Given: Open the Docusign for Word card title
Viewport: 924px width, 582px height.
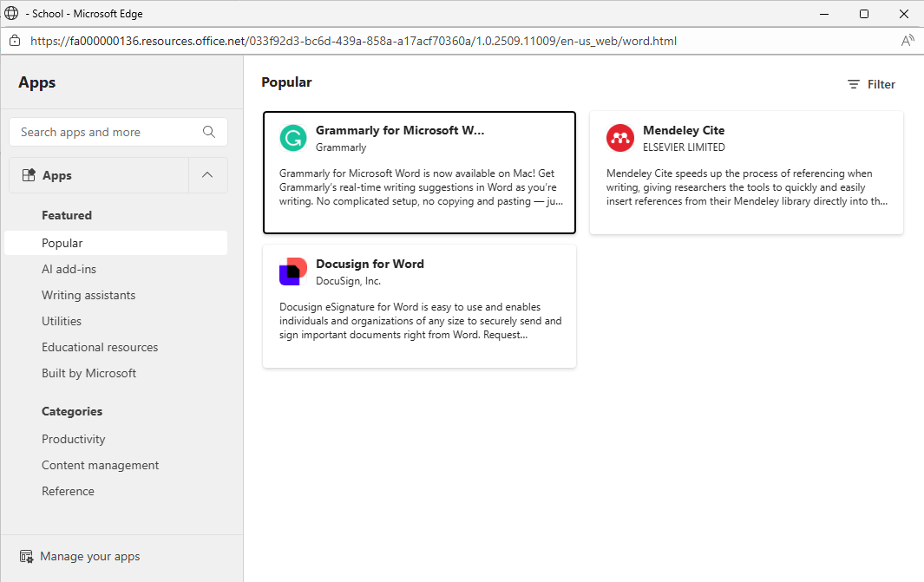Looking at the screenshot, I should point(370,264).
